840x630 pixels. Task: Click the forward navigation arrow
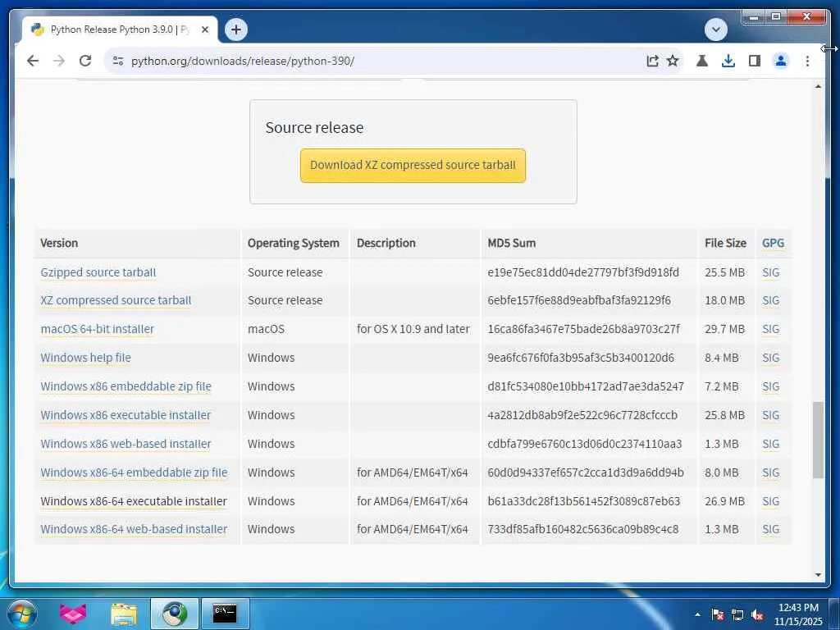59,61
